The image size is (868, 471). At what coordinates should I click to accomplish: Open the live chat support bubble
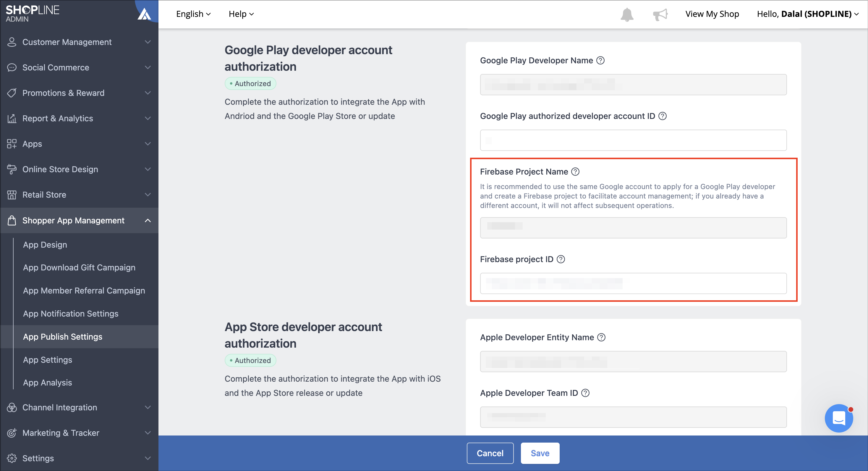(839, 418)
